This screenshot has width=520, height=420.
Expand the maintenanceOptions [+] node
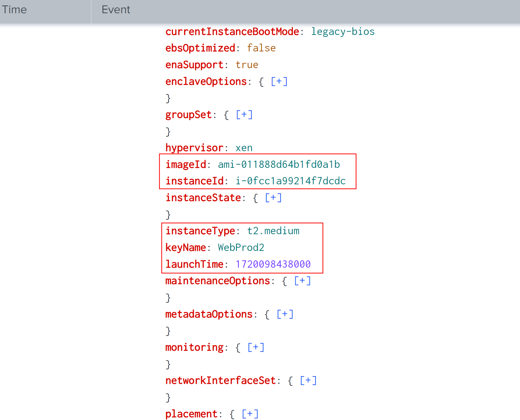(x=302, y=281)
